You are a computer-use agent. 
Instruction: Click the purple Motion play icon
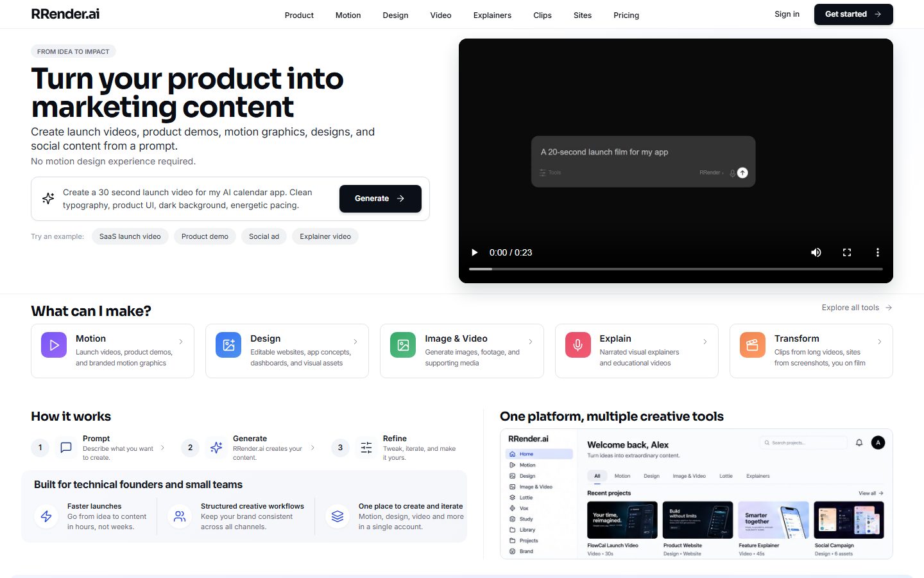[54, 345]
